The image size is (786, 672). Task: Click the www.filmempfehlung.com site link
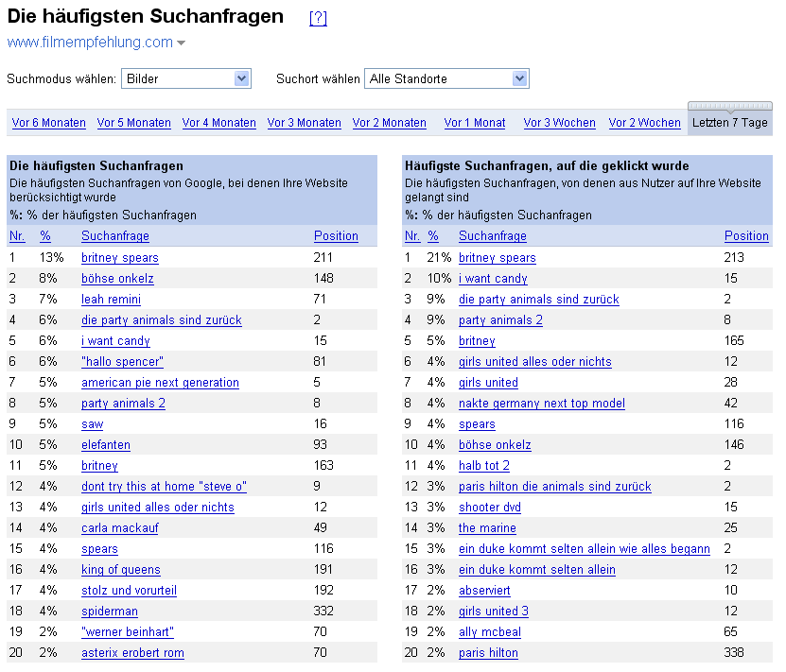pos(90,43)
